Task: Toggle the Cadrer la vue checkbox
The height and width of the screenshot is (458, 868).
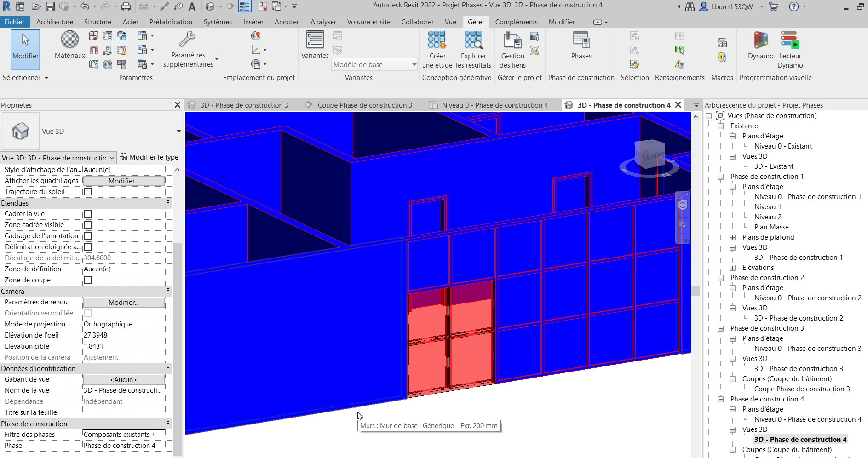Action: [88, 214]
